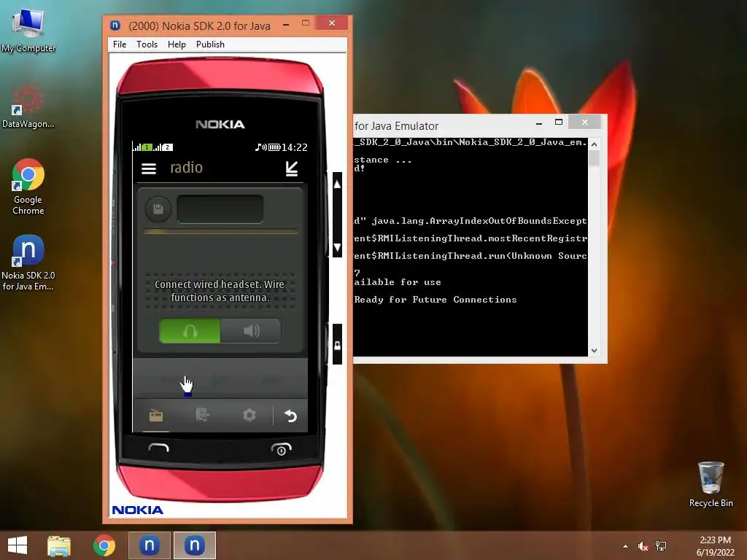This screenshot has height=560, width=747.
Task: Open the Publish menu
Action: point(210,44)
